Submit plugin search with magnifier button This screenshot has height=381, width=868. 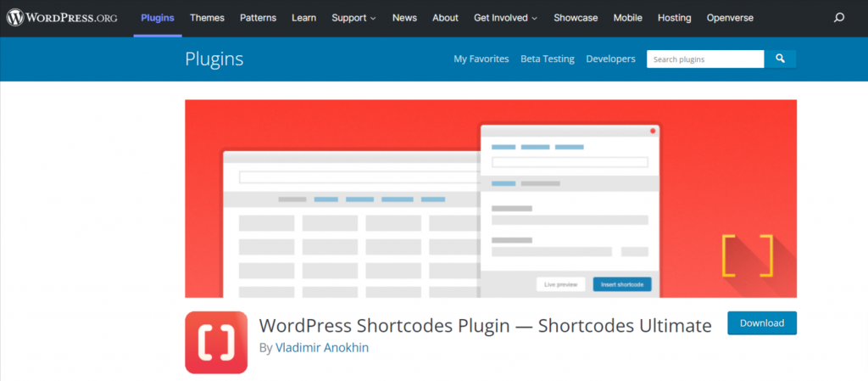coord(780,59)
